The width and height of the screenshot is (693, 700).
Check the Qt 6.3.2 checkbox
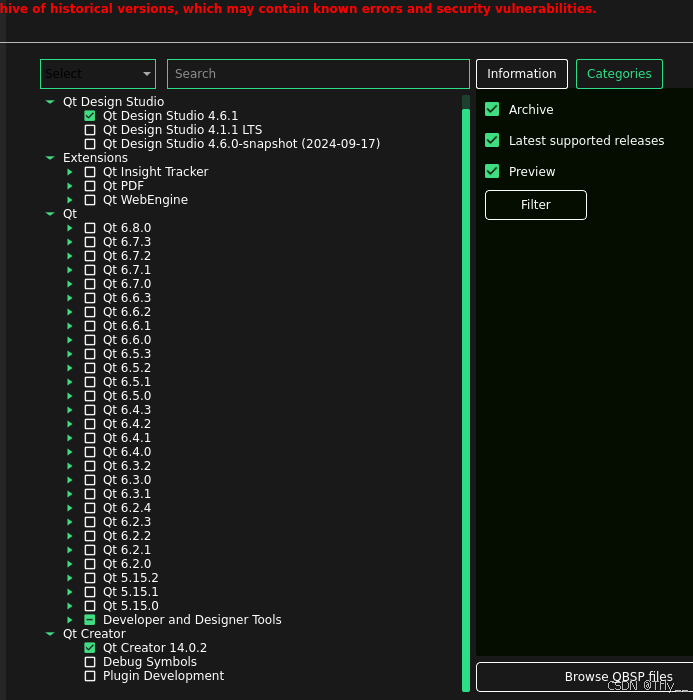point(90,466)
